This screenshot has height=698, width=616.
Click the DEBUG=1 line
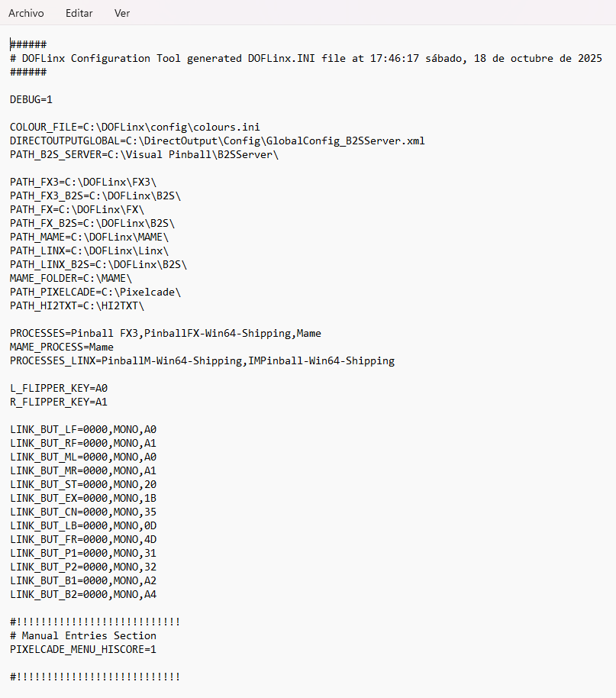(x=31, y=99)
